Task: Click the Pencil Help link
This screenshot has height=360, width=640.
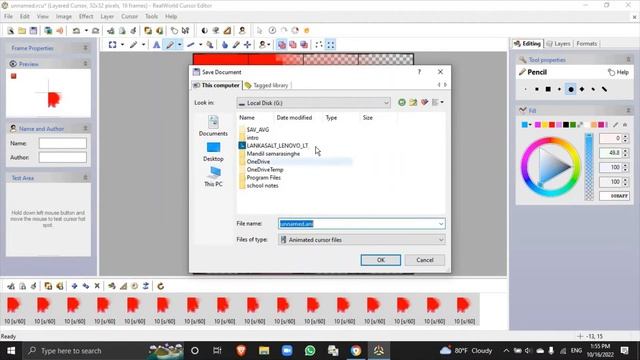Action: pos(618,72)
